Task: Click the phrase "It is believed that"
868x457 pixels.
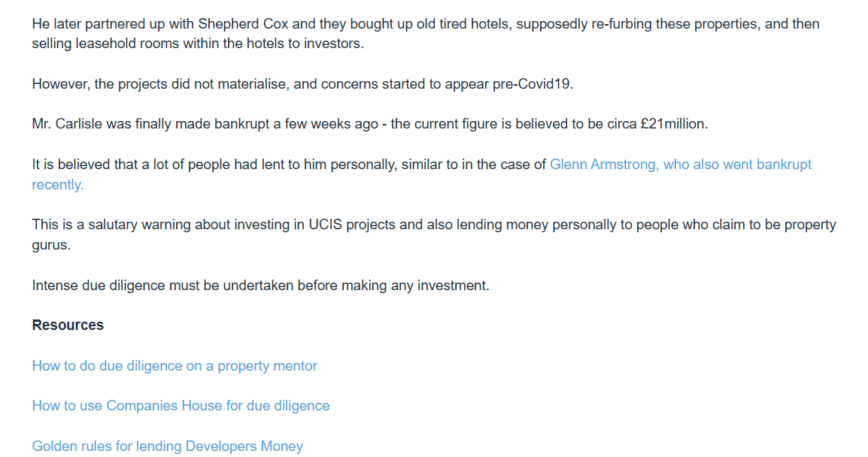Action: pos(86,165)
